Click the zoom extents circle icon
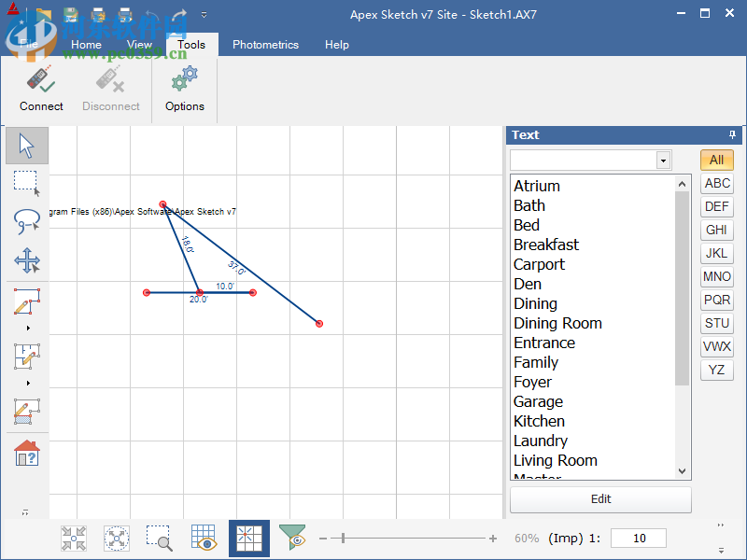 pyautogui.click(x=117, y=539)
